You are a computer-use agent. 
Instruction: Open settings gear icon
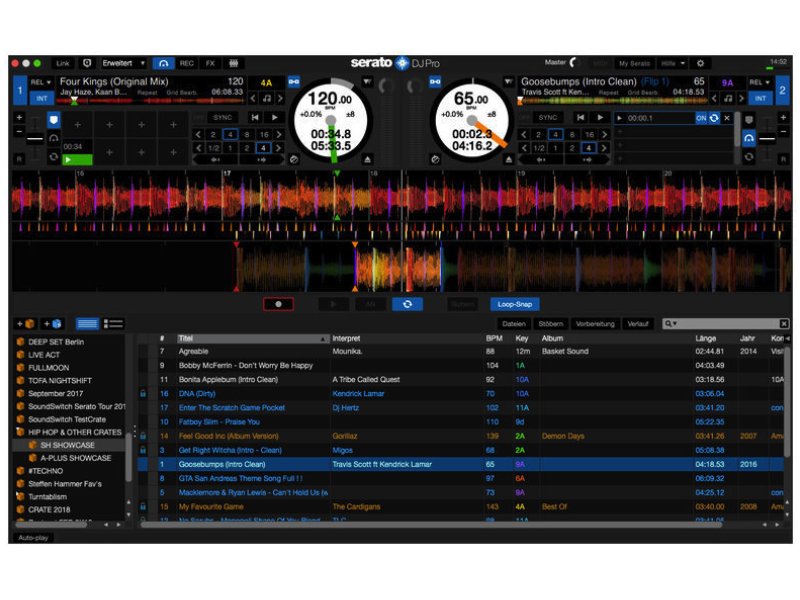(x=701, y=63)
